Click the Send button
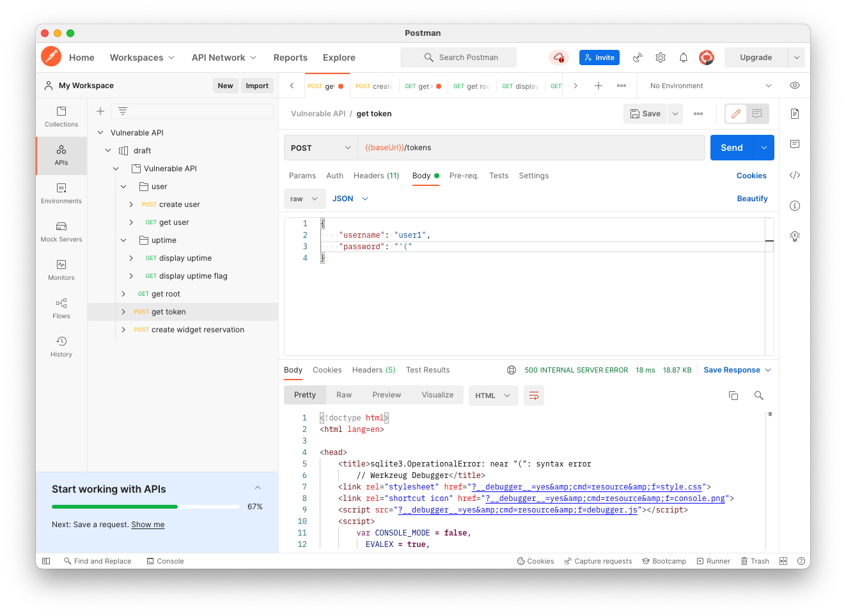The height and width of the screenshot is (616, 846). 732,148
